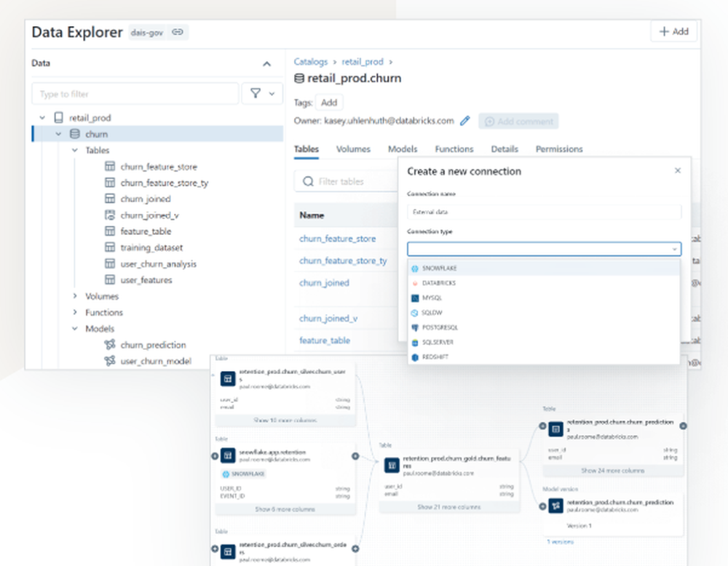Click the + Add button in the header
Viewport: 728px width, 566px height.
coord(673,31)
